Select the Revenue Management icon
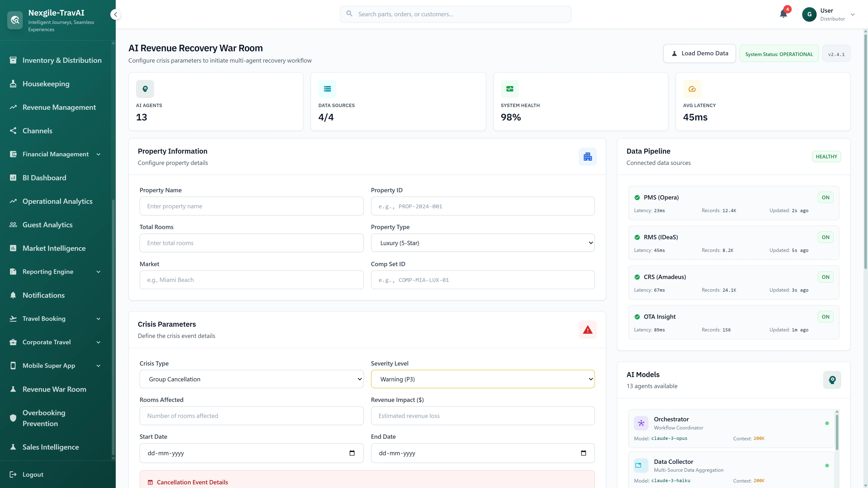Image resolution: width=868 pixels, height=488 pixels. [14, 107]
